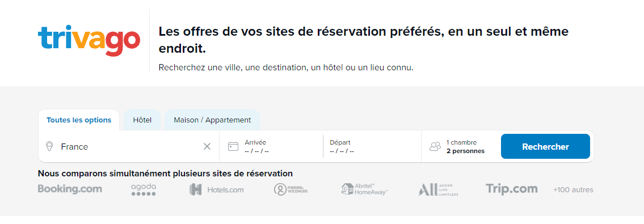The image size is (644, 224).
Task: Click the trivago logo
Action: [89, 41]
